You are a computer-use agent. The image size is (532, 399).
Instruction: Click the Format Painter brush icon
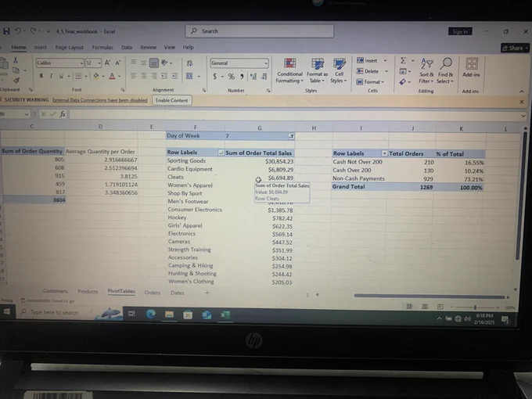[16, 81]
